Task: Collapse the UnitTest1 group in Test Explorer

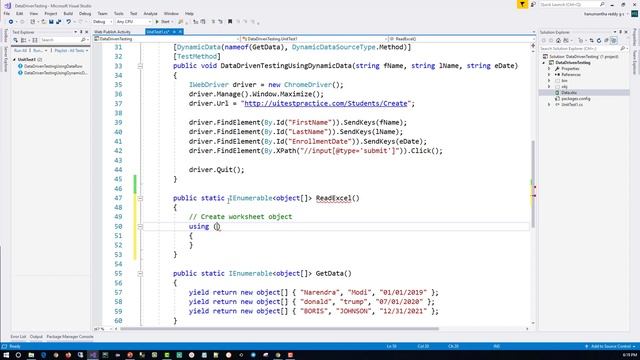Action: (15, 60)
